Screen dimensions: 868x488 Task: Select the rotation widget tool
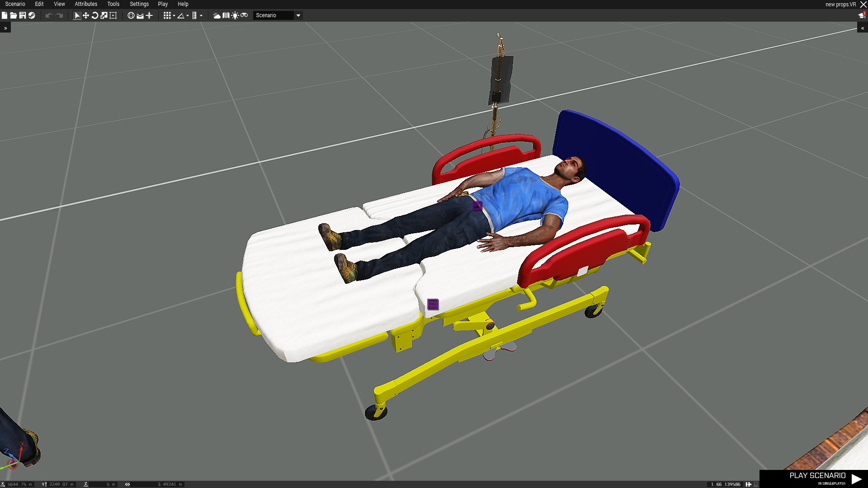click(95, 15)
